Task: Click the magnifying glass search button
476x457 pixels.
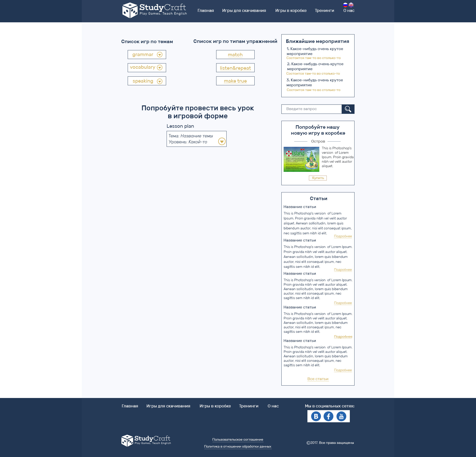Action: click(348, 109)
